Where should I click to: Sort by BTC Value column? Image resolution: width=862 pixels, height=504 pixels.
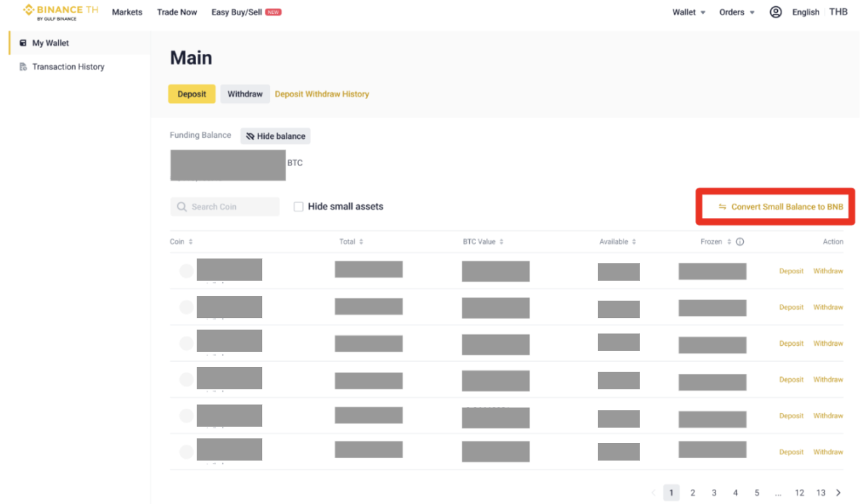pyautogui.click(x=483, y=241)
